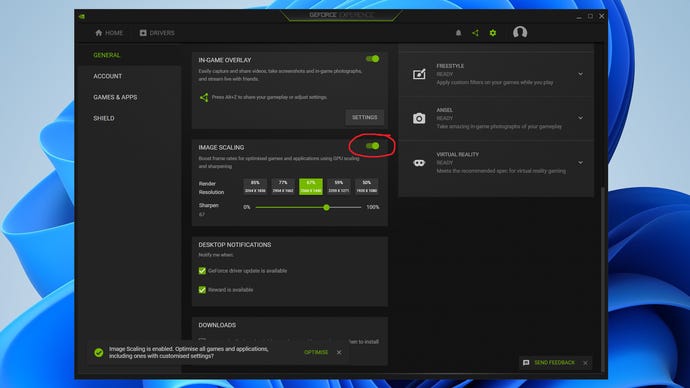The width and height of the screenshot is (690, 388).
Task: Open the notifications bell icon
Action: [458, 33]
